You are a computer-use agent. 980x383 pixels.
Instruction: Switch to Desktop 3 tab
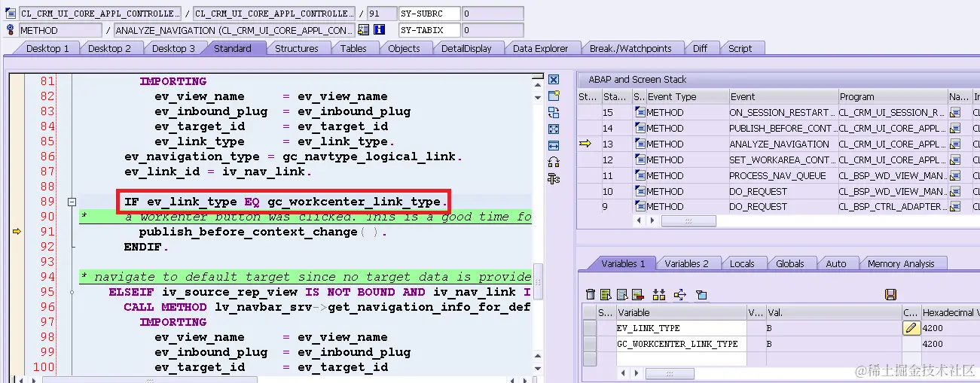click(173, 48)
